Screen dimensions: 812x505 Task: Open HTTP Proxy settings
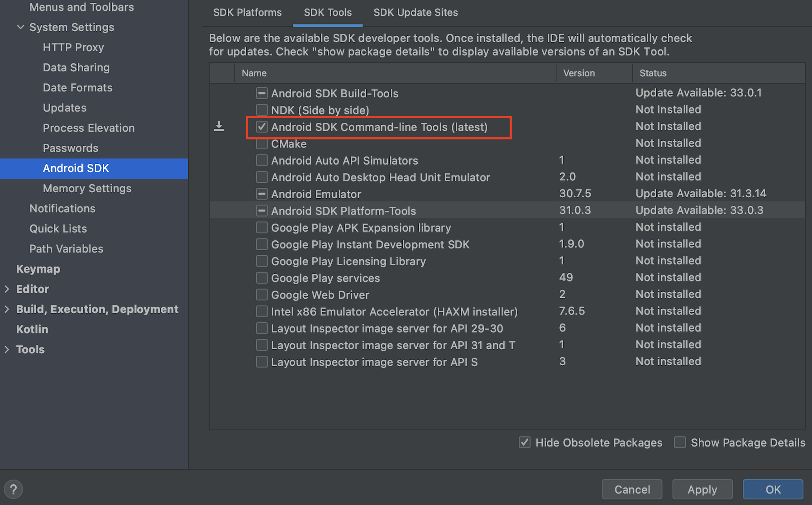[x=73, y=47]
